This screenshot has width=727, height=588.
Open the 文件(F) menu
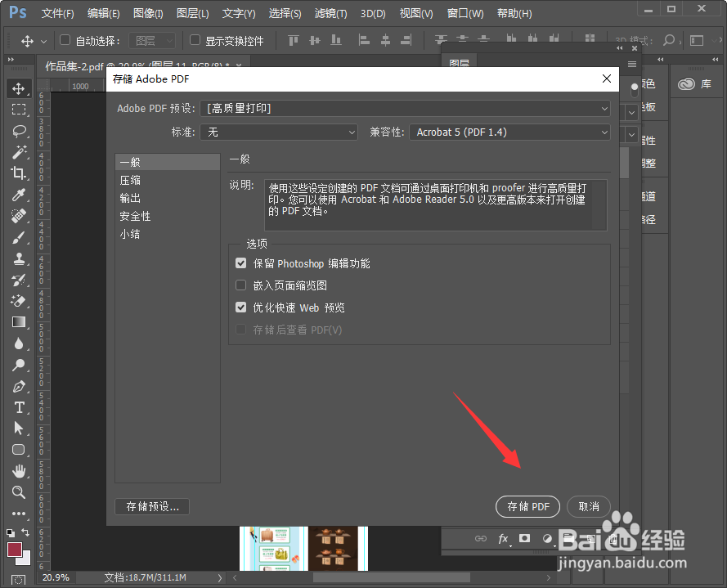(x=57, y=13)
